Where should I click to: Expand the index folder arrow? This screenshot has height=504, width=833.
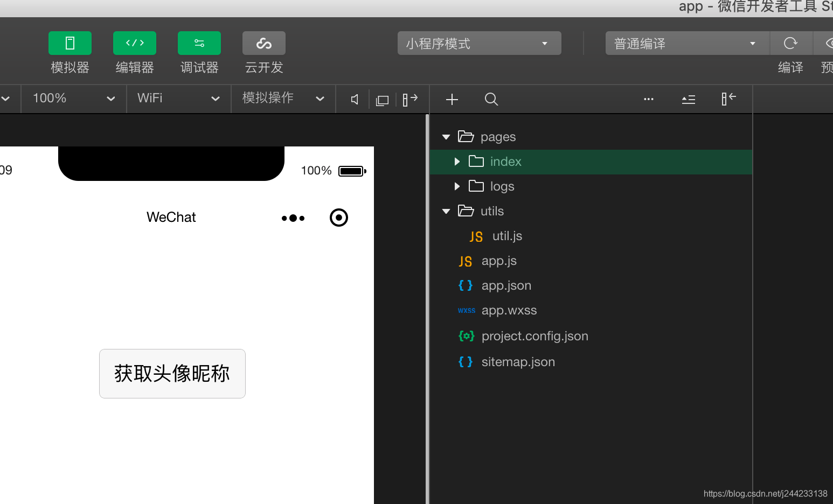tap(457, 162)
